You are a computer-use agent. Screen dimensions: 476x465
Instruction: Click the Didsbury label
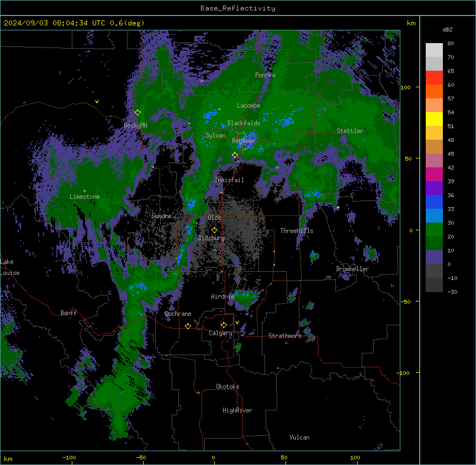pyautogui.click(x=211, y=238)
